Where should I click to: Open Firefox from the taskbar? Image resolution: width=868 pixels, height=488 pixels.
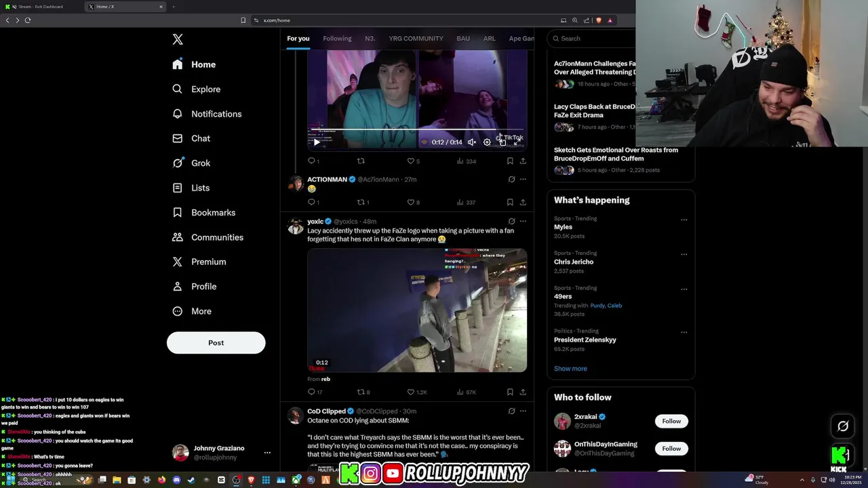point(161,480)
